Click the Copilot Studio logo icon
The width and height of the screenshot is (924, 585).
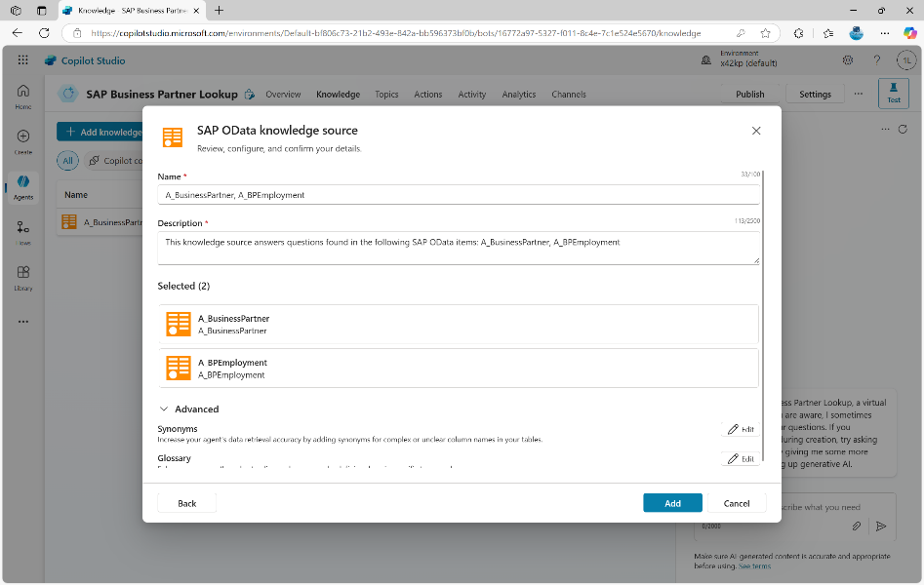(51, 60)
